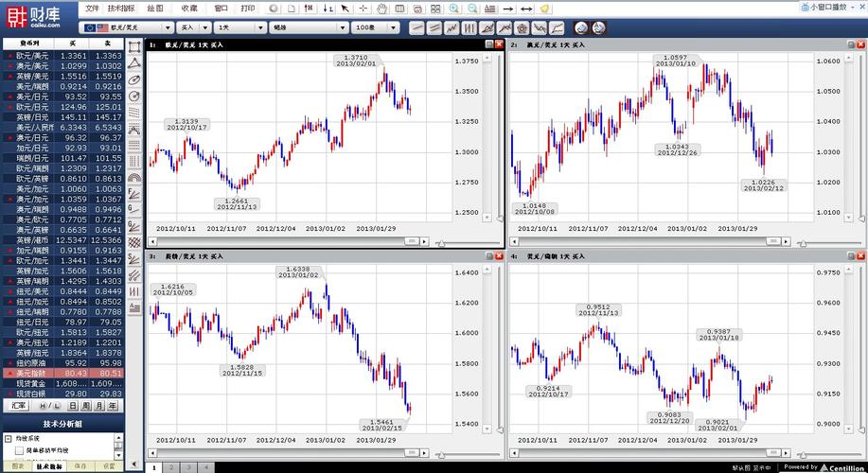Select the vertical bars chart type icon

469,27
